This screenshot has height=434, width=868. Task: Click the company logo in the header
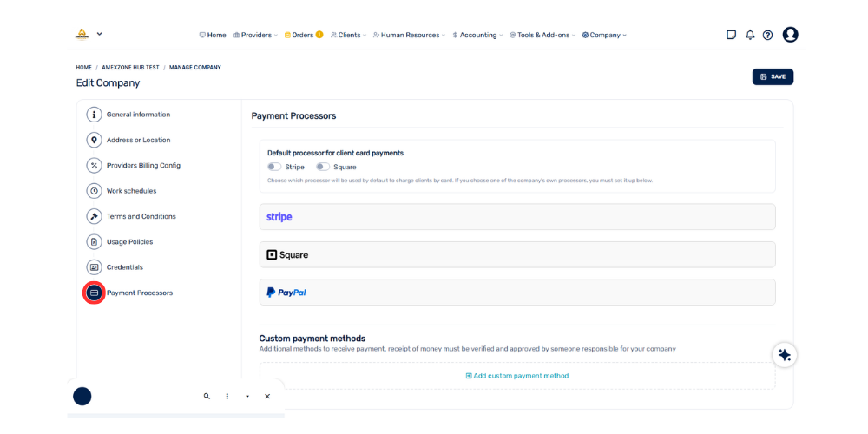[x=82, y=35]
